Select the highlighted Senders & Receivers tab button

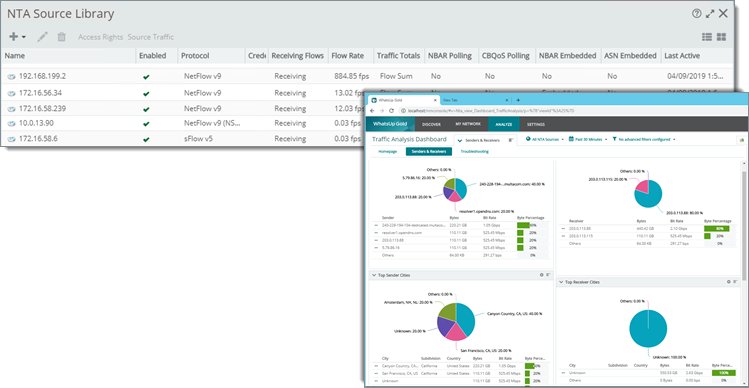428,151
